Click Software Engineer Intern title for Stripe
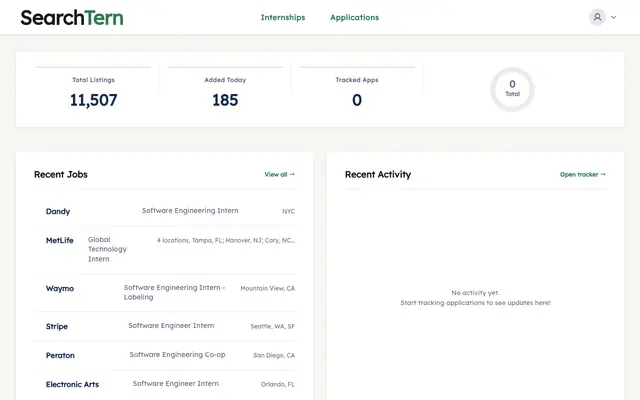 [x=171, y=326]
